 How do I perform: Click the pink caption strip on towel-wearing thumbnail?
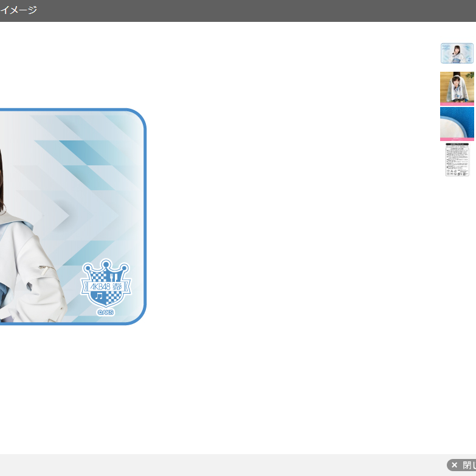click(457, 104)
